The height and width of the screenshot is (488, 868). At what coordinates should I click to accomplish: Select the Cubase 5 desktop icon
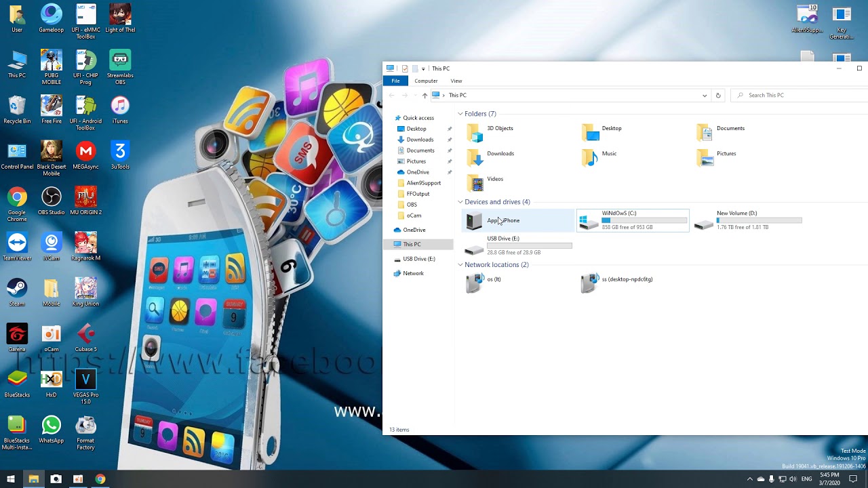(x=85, y=338)
